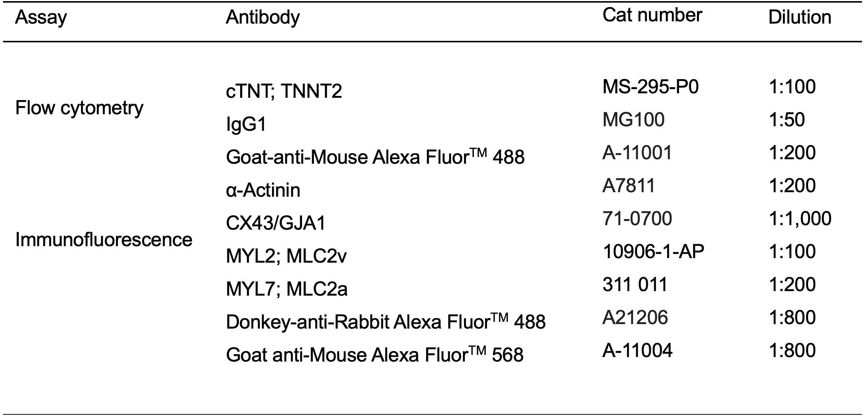Select the Cat number column header
The image size is (868, 417).
[652, 15]
